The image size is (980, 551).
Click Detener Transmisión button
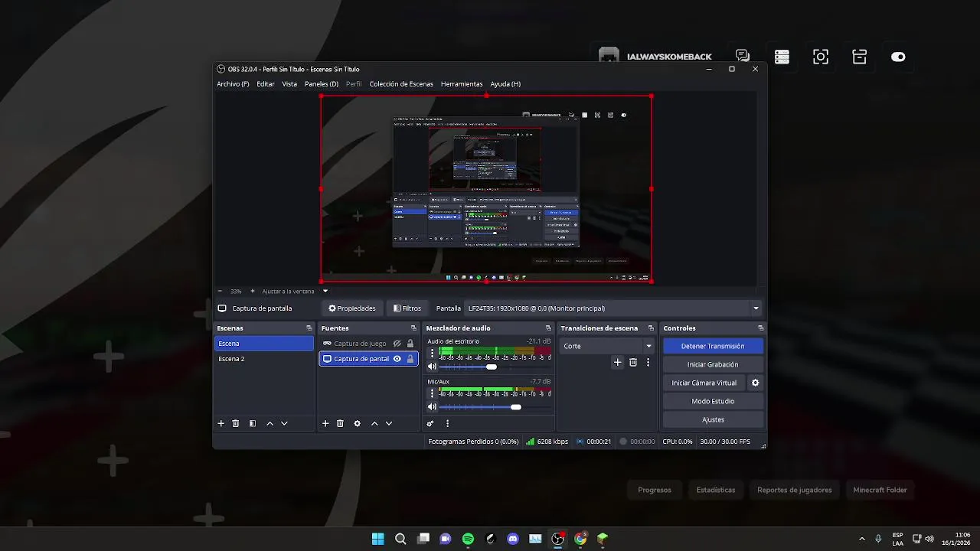pyautogui.click(x=713, y=346)
